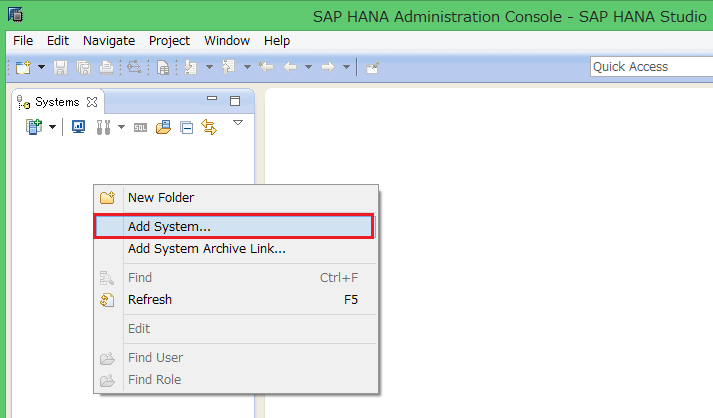Screen dimensions: 713x418
Task: Choose Find User in context menu
Action: [x=236, y=358]
